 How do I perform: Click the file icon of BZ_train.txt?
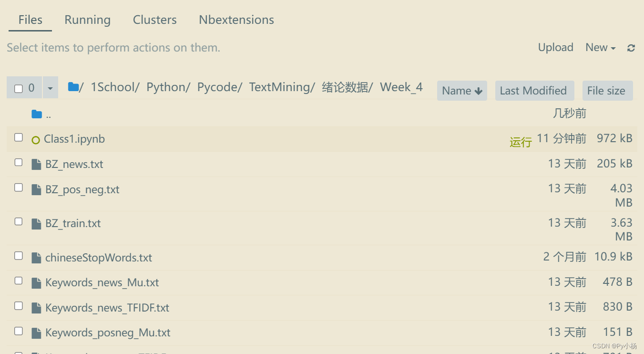(x=36, y=224)
